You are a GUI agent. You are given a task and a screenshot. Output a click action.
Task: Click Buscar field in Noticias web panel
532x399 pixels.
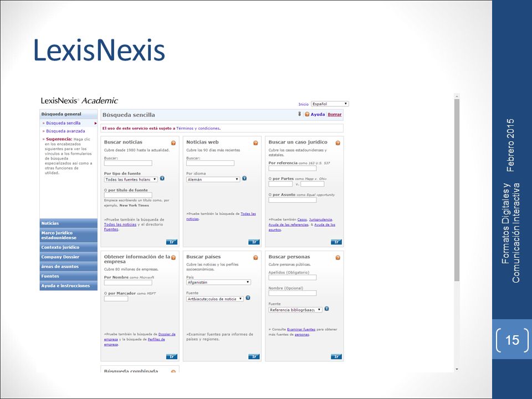pos(210,163)
